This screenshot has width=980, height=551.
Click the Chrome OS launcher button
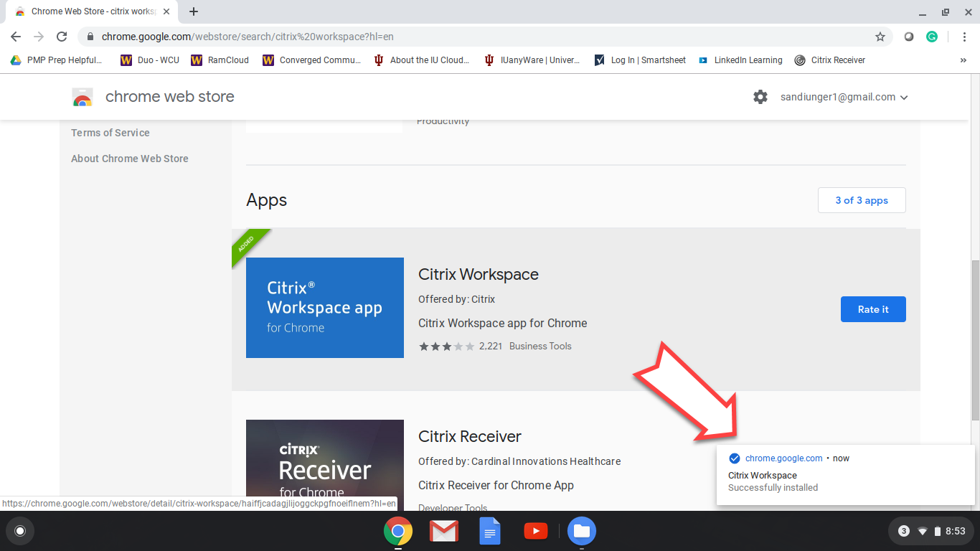point(20,531)
